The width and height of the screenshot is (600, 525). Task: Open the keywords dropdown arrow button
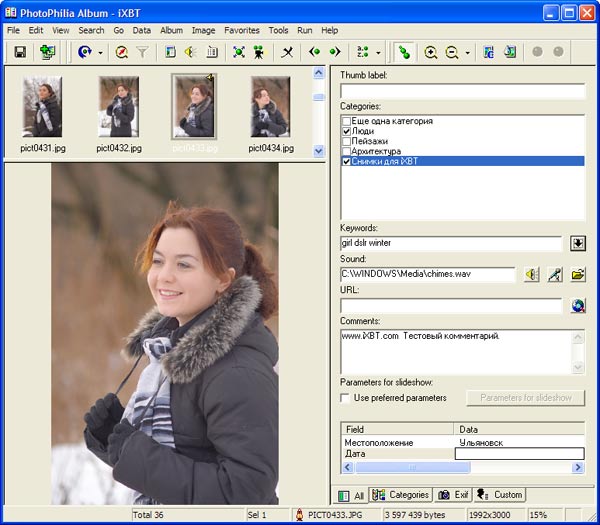tap(578, 243)
